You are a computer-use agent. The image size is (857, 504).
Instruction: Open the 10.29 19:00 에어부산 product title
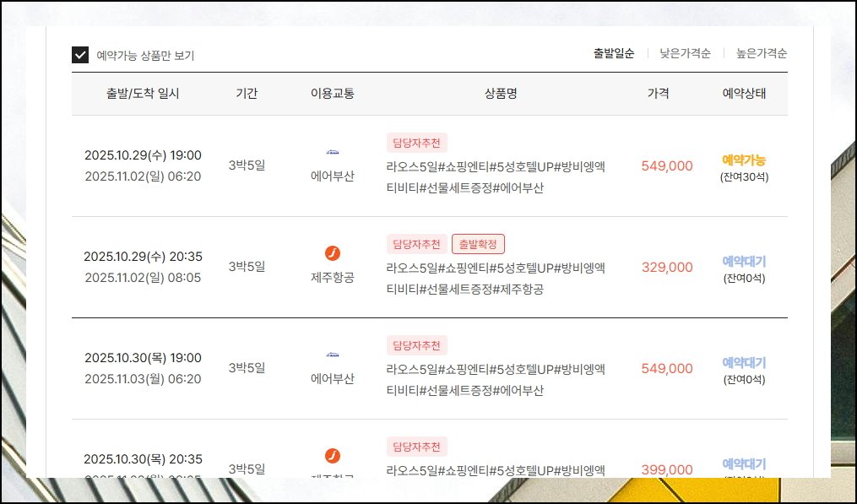[x=496, y=177]
